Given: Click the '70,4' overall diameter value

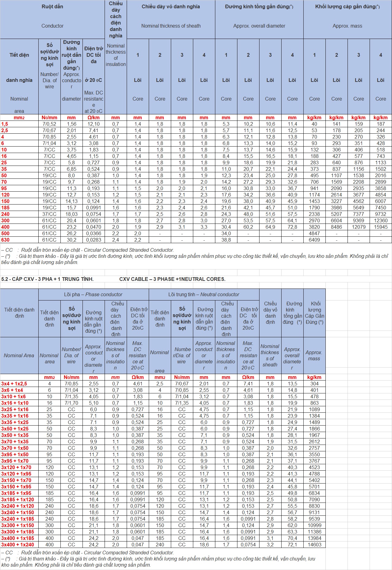Looking at the screenshot, I should [x=292, y=538].
